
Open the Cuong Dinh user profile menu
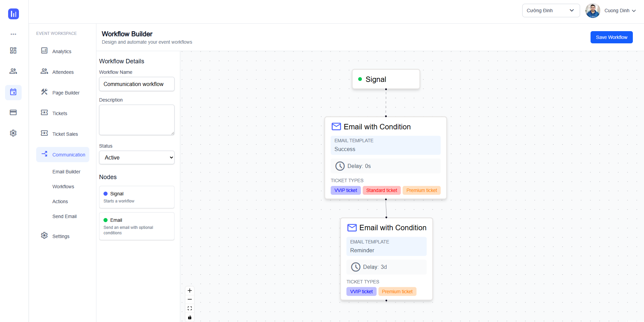611,10
